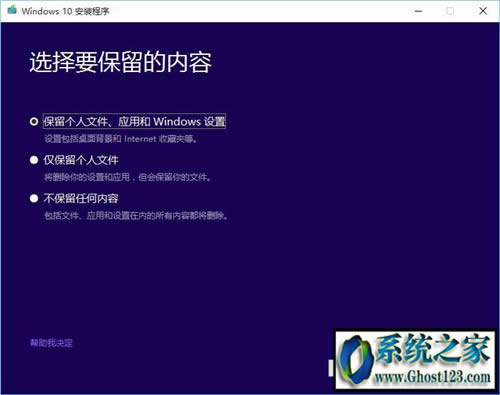Click the 仅保留个人文件 label text
This screenshot has width=500, height=395.
81,160
